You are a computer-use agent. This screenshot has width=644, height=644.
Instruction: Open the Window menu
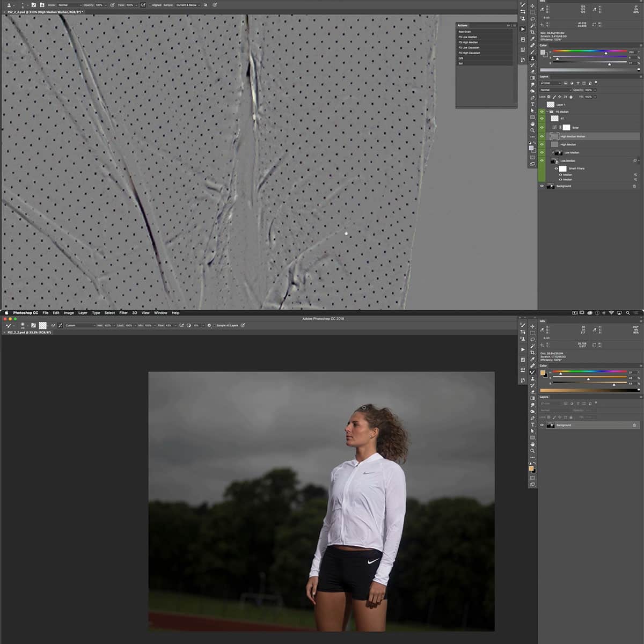point(160,313)
